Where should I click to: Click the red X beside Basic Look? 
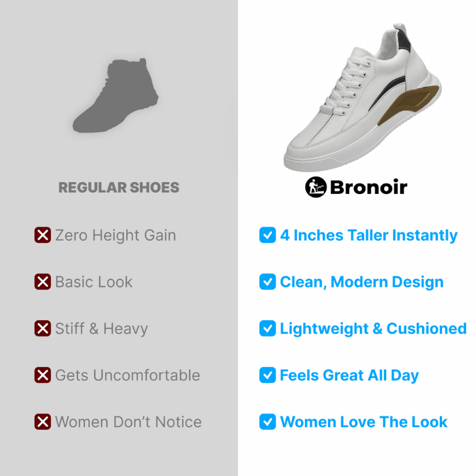click(x=42, y=281)
